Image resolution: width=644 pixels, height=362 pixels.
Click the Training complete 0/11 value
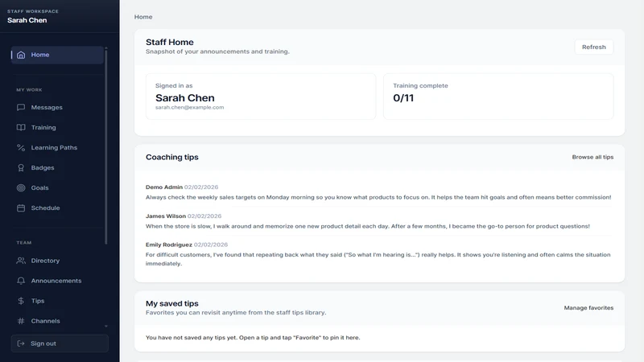[403, 98]
